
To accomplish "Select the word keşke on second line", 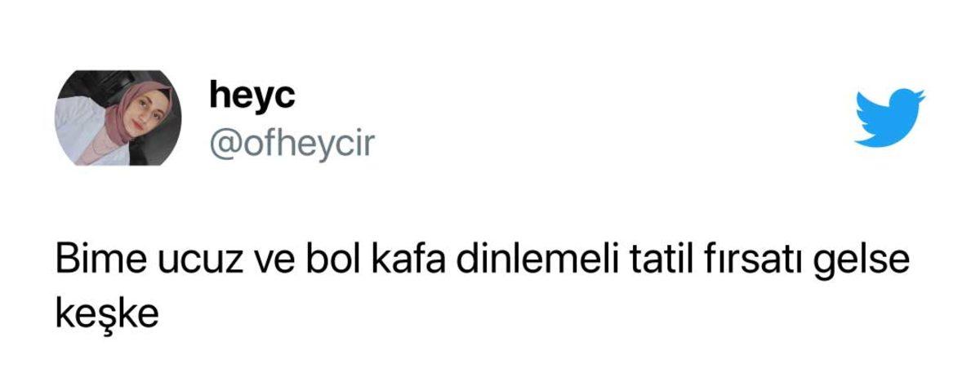I will 106,315.
